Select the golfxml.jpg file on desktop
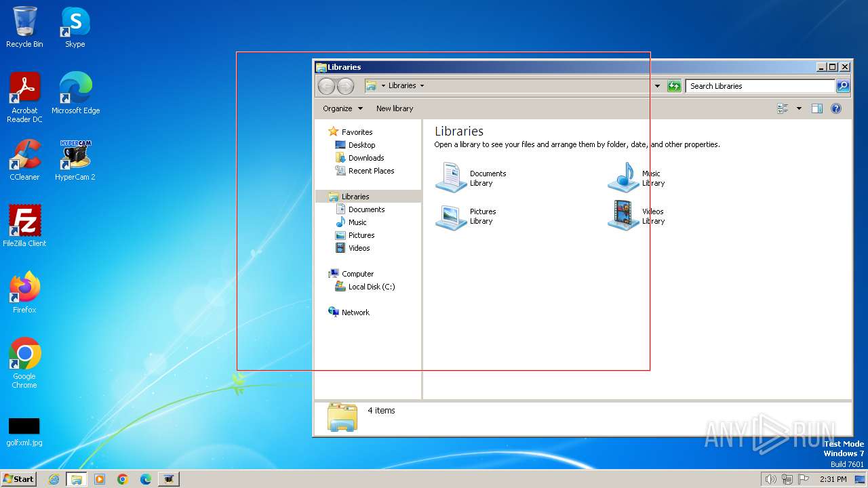This screenshot has width=868, height=488. (24, 432)
